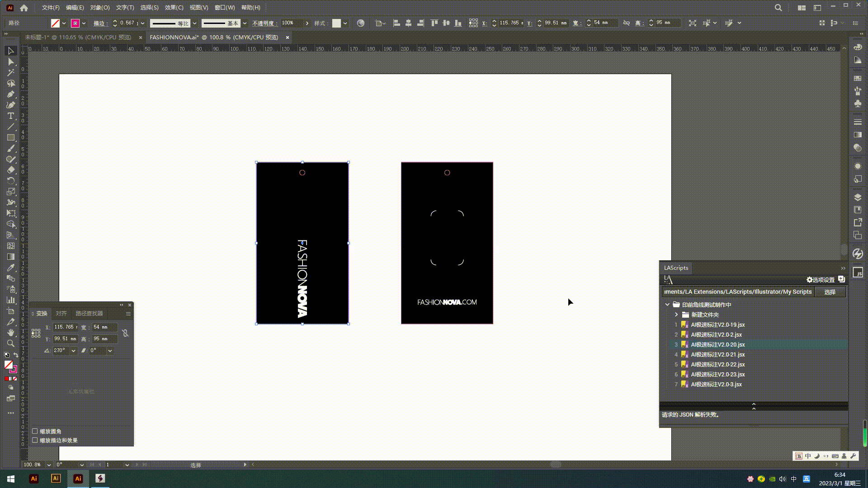The width and height of the screenshot is (868, 488).
Task: Switch to the 路径查找器 panel tab
Action: point(89,314)
